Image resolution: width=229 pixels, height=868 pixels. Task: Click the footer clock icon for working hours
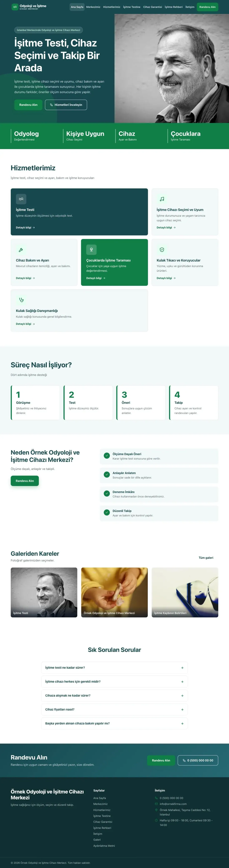click(x=156, y=820)
